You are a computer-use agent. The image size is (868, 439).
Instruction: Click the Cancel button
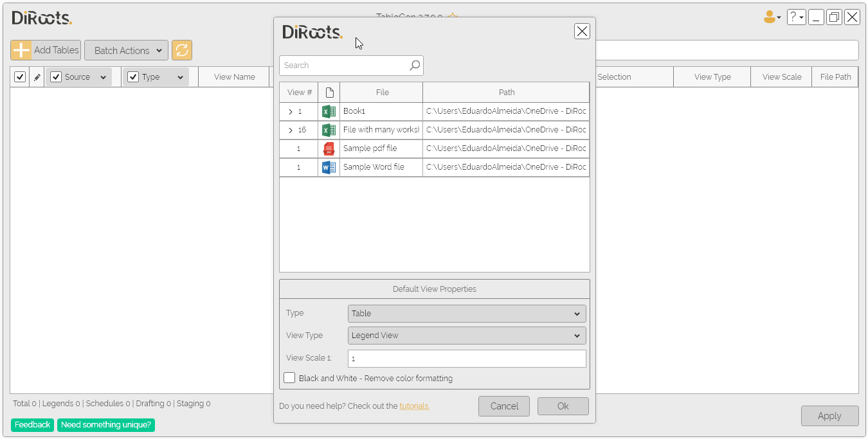point(504,406)
